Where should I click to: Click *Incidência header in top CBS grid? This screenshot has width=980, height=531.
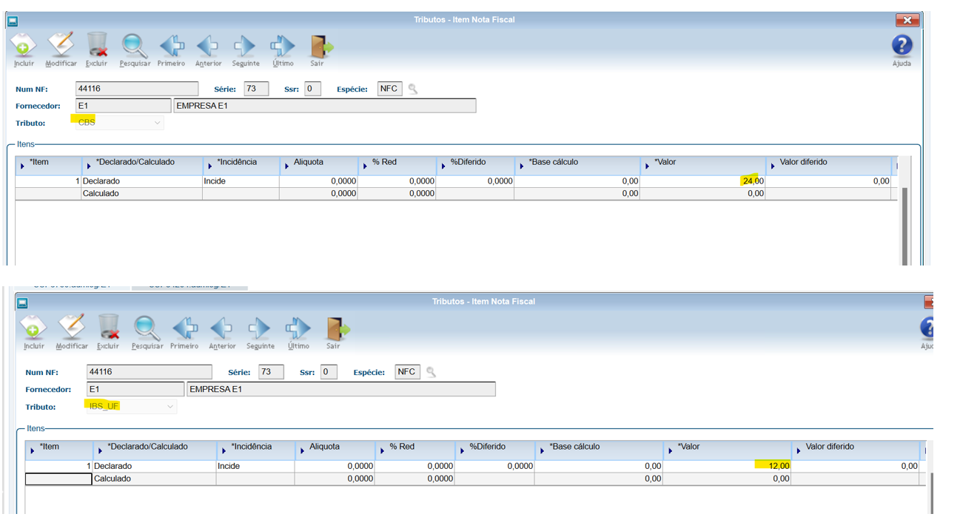click(x=241, y=164)
